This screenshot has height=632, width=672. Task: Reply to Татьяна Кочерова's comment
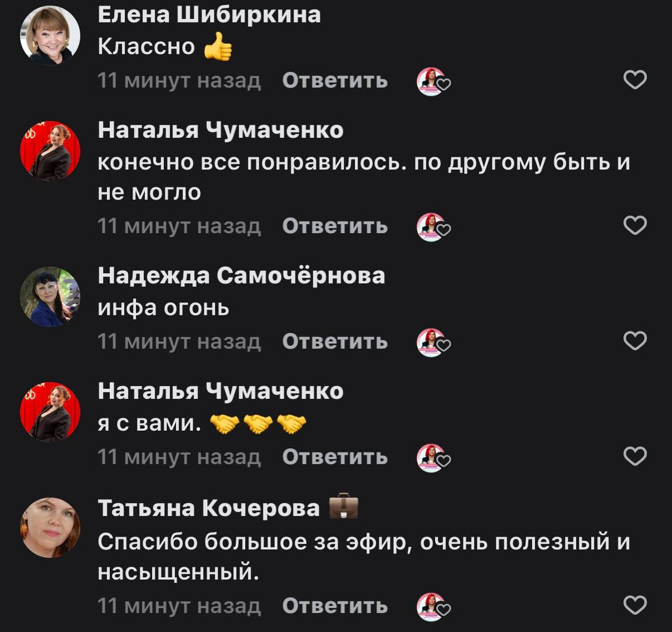tap(335, 606)
